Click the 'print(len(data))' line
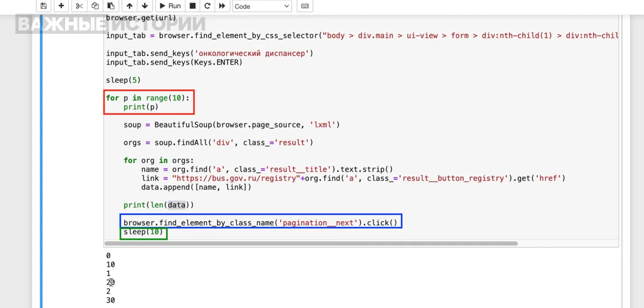The image size is (644, 308). pos(158,205)
